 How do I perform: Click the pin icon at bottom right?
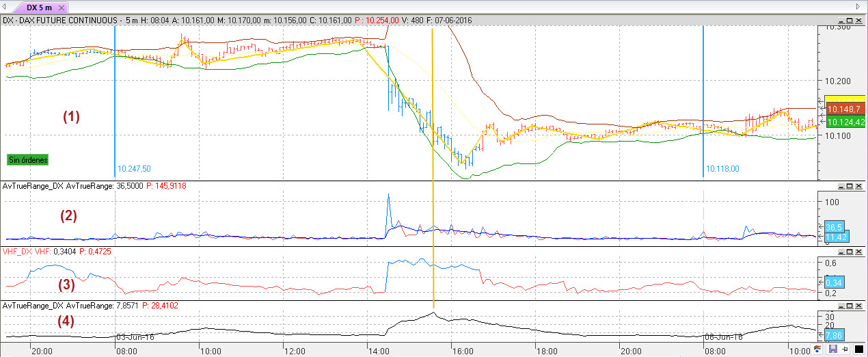pos(845,349)
